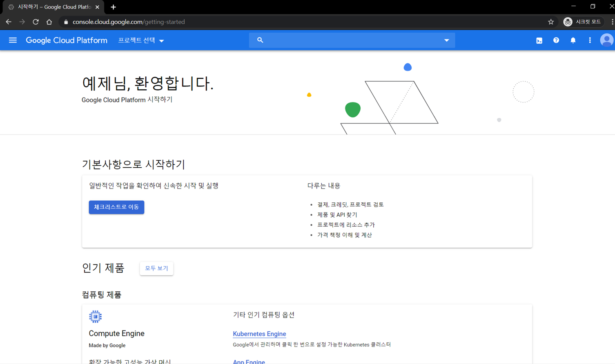Screen dimensions: 615x364
Task: Click the 결제, 크레딧, 프로젝트 검토 item
Action: tap(350, 204)
